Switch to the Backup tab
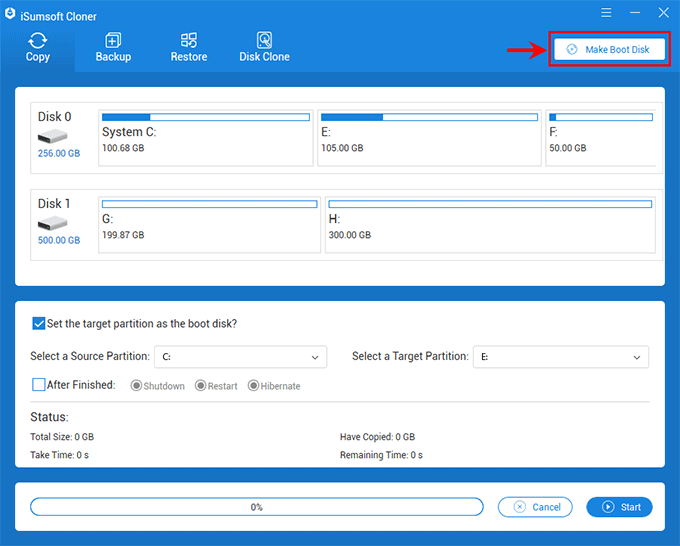 coord(113,48)
